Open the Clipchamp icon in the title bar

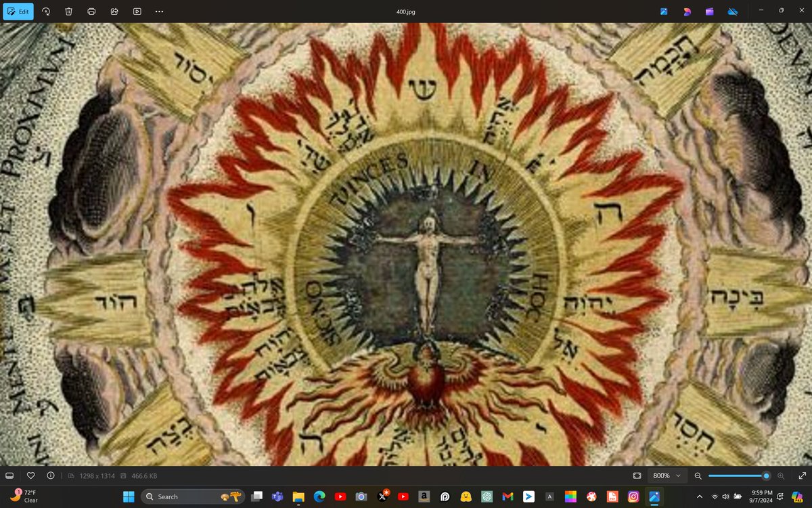click(x=709, y=12)
